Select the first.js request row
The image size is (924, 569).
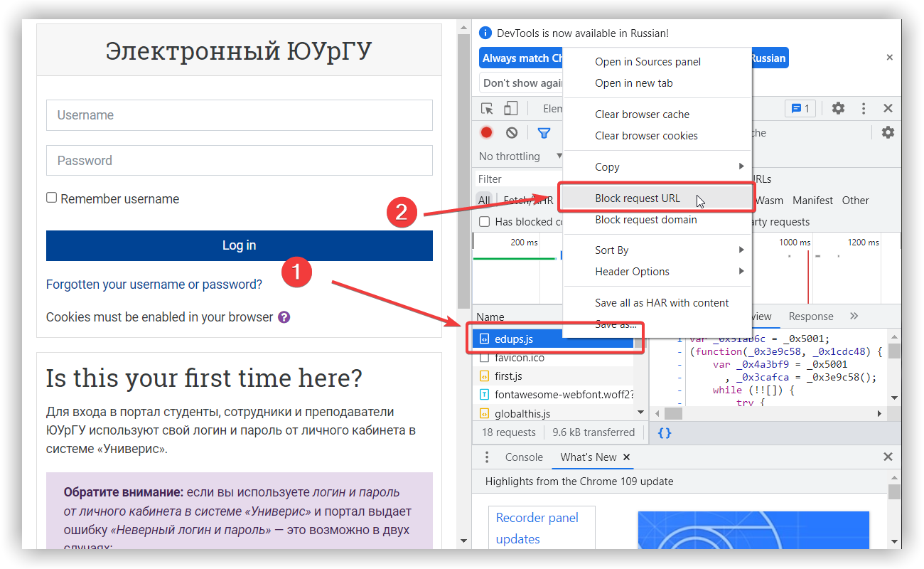click(x=553, y=376)
